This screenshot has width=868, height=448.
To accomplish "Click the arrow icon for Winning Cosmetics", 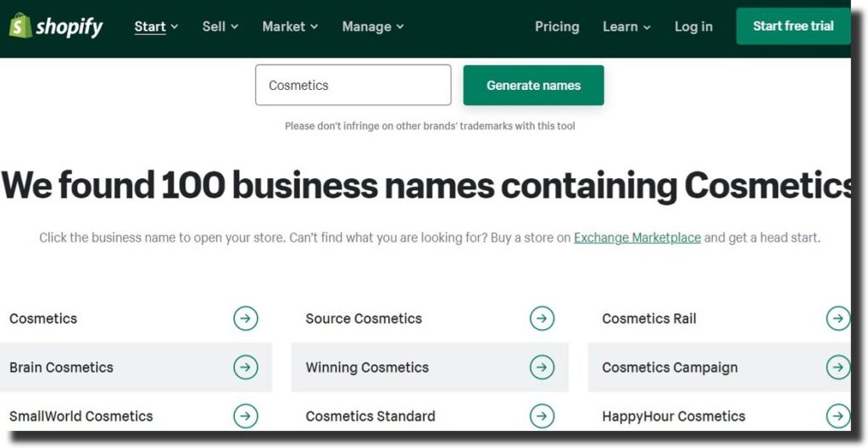I will [542, 367].
